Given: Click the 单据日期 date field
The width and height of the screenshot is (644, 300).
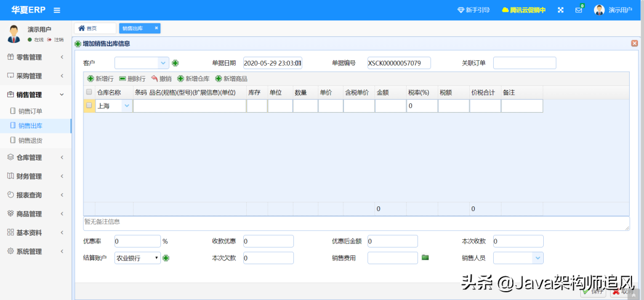Looking at the screenshot, I should [273, 63].
